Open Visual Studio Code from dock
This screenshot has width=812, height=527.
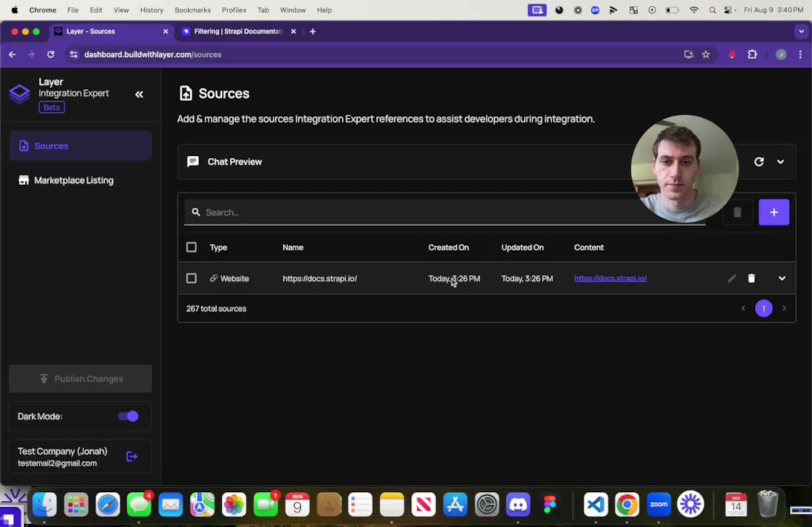tap(595, 504)
